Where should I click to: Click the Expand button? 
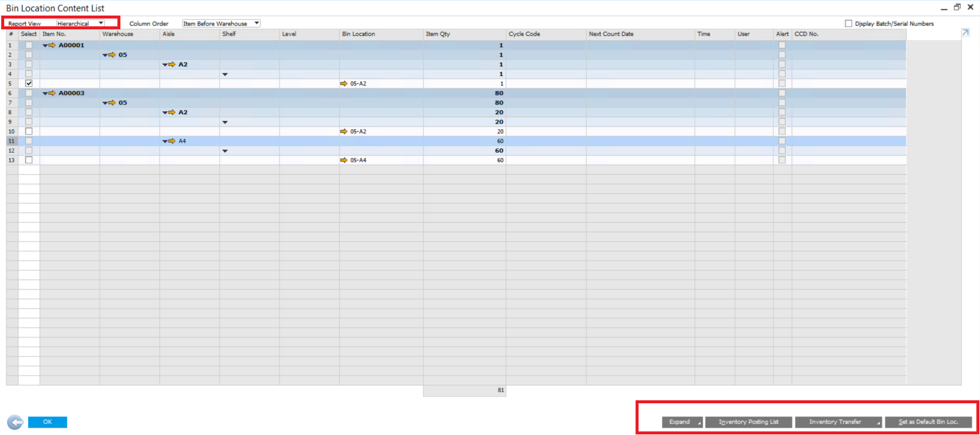[x=682, y=422]
